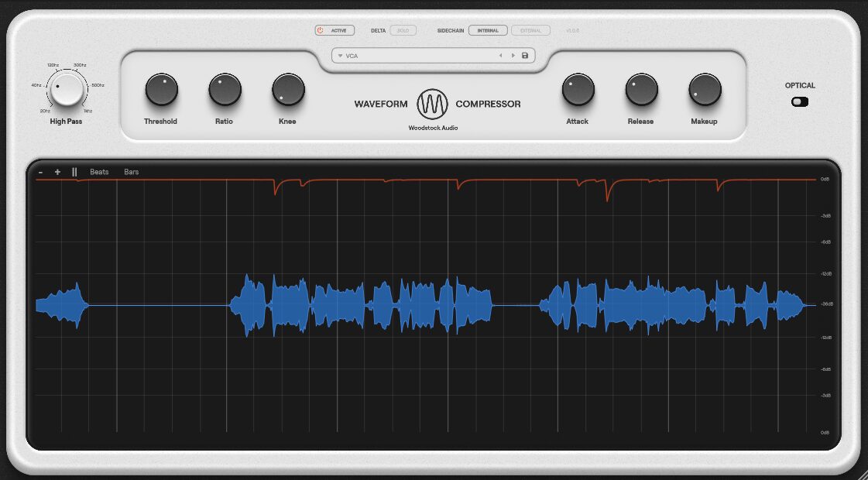
Task: Click the High Pass filter knob
Action: [x=67, y=90]
